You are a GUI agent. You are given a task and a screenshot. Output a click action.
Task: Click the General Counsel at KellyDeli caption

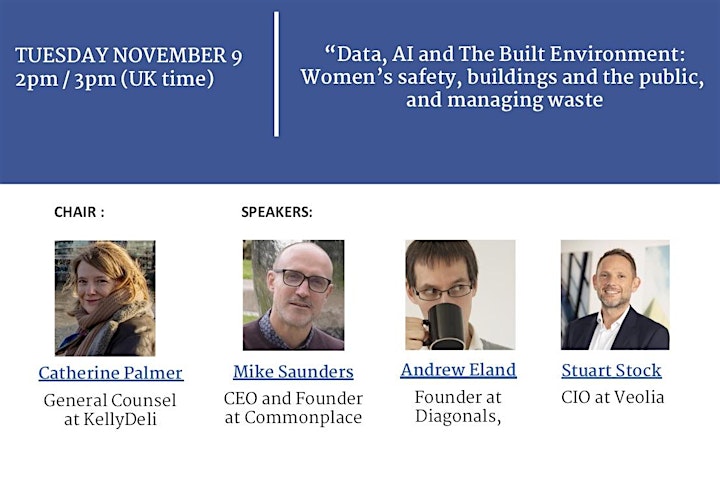click(110, 409)
